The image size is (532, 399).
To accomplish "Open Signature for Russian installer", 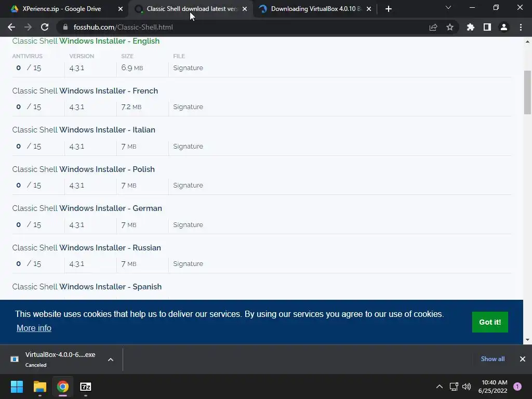I will (188, 263).
